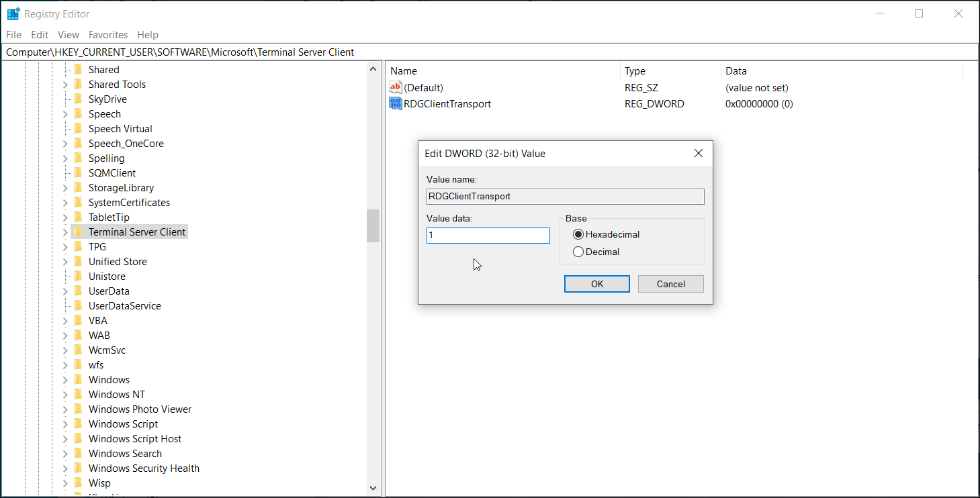Expand the SystemCertificates key
Image resolution: width=980 pixels, height=498 pixels.
point(65,203)
